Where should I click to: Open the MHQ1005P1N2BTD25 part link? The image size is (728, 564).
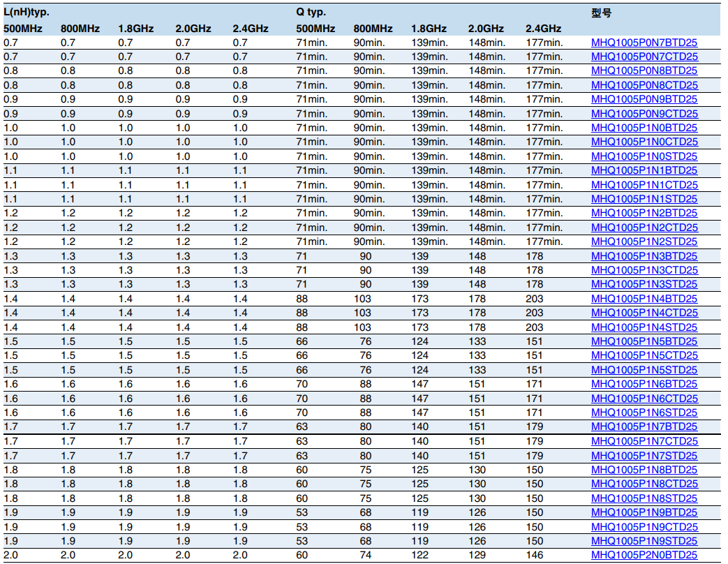pyautogui.click(x=644, y=213)
